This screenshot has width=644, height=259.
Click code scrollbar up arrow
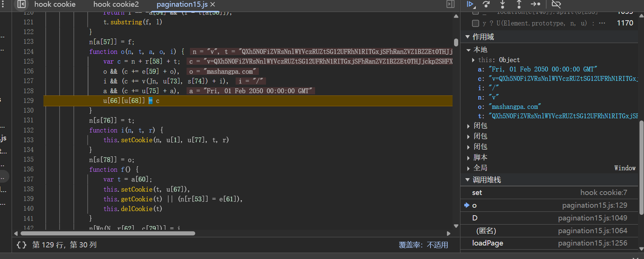(456, 16)
